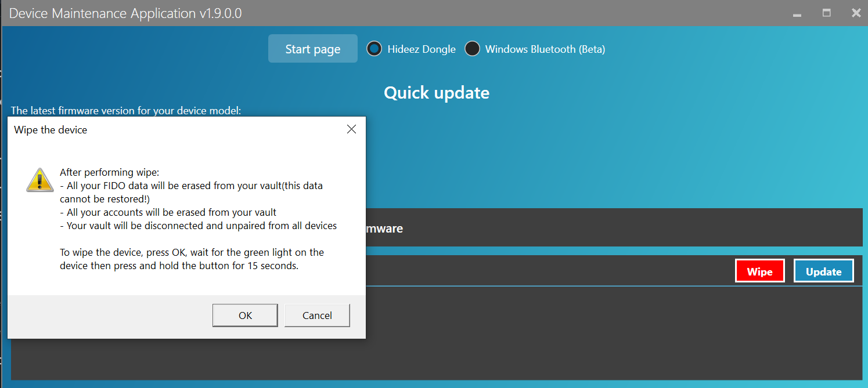The image size is (868, 388).
Task: Select the Windows Bluetooth (Beta) option
Action: pyautogui.click(x=473, y=49)
